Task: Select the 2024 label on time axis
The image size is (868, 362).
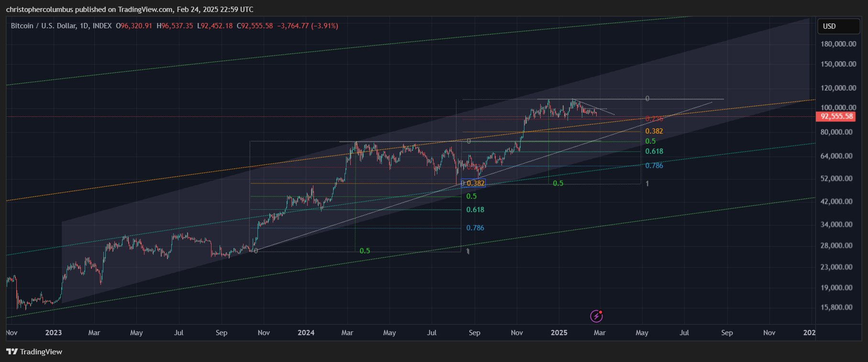Action: [306, 333]
